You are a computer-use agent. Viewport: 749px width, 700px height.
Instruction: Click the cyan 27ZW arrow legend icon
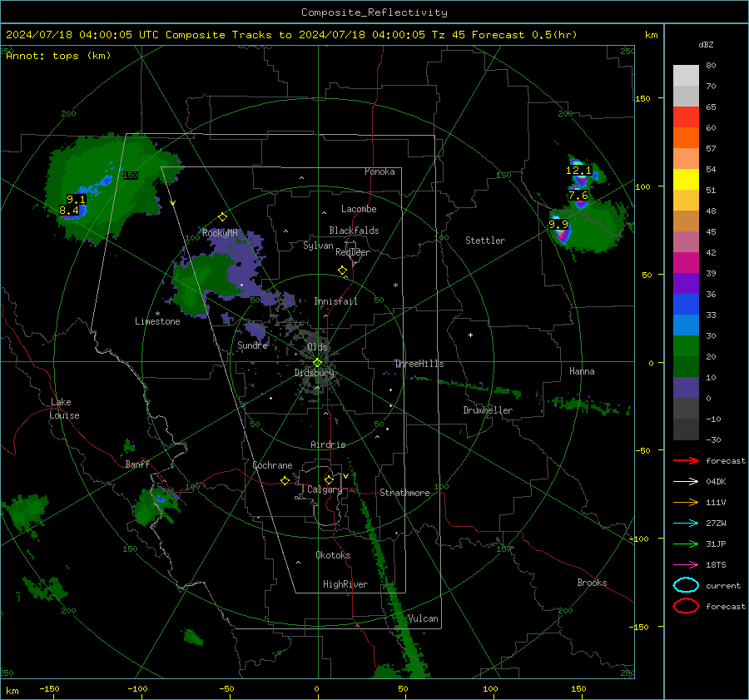point(686,524)
